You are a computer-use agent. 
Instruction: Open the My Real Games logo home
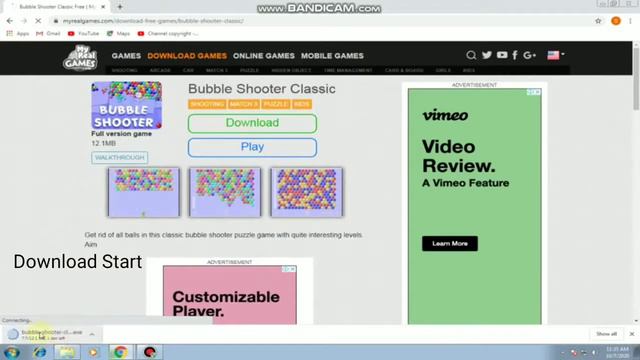(x=80, y=58)
